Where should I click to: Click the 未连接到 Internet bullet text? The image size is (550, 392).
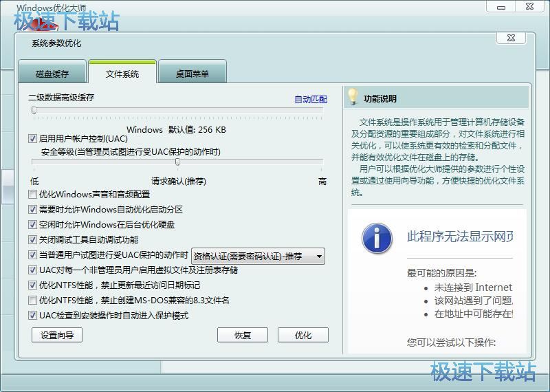click(x=473, y=287)
